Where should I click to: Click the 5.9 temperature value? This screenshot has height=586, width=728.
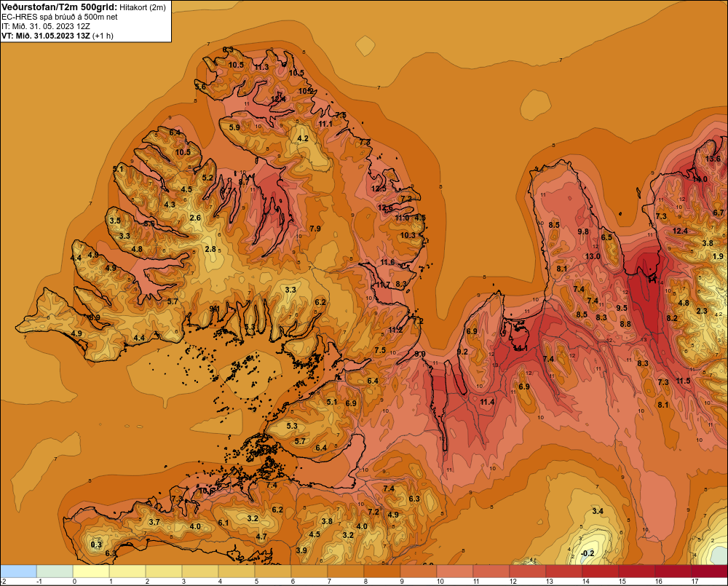tap(234, 127)
